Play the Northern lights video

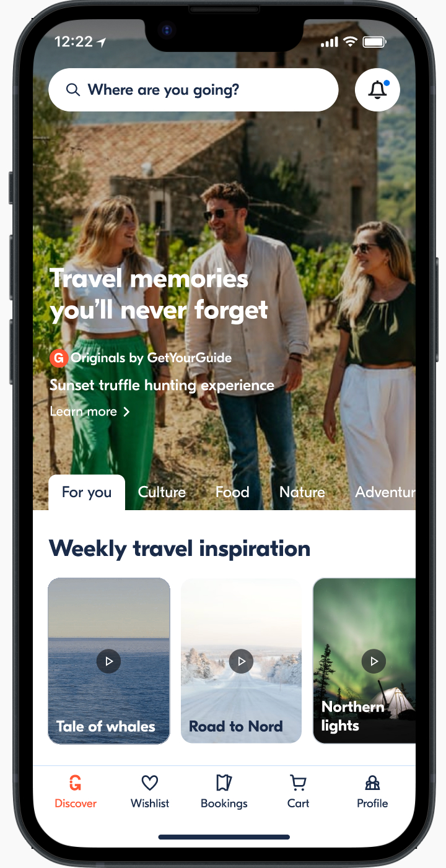pos(374,661)
